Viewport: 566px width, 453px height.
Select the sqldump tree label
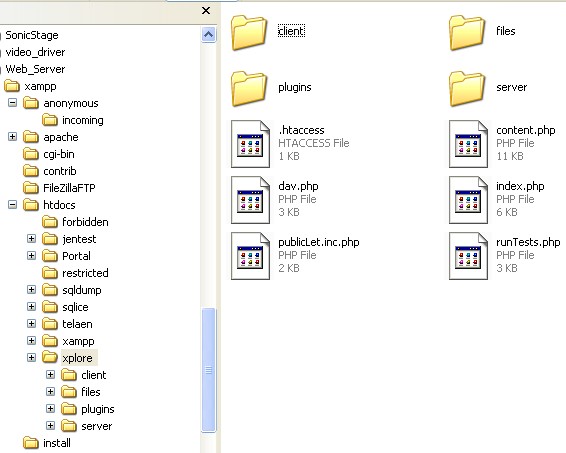point(82,290)
